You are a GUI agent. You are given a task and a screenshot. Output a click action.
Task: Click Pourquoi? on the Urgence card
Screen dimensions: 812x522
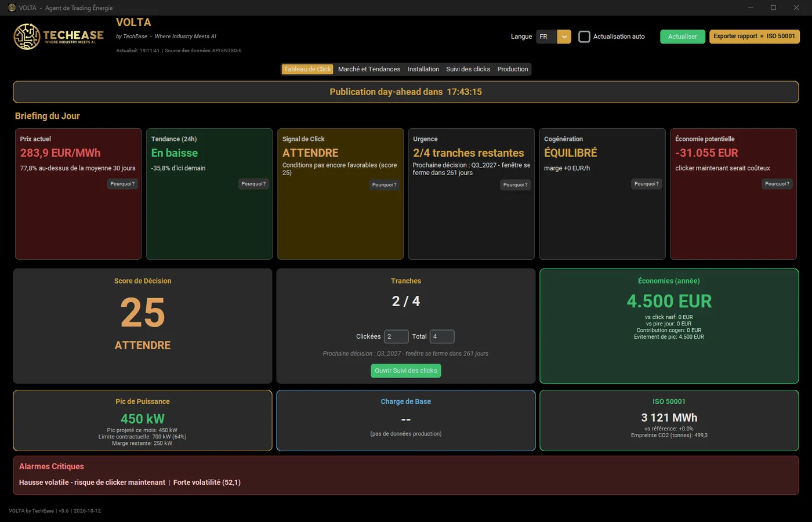[x=515, y=185]
